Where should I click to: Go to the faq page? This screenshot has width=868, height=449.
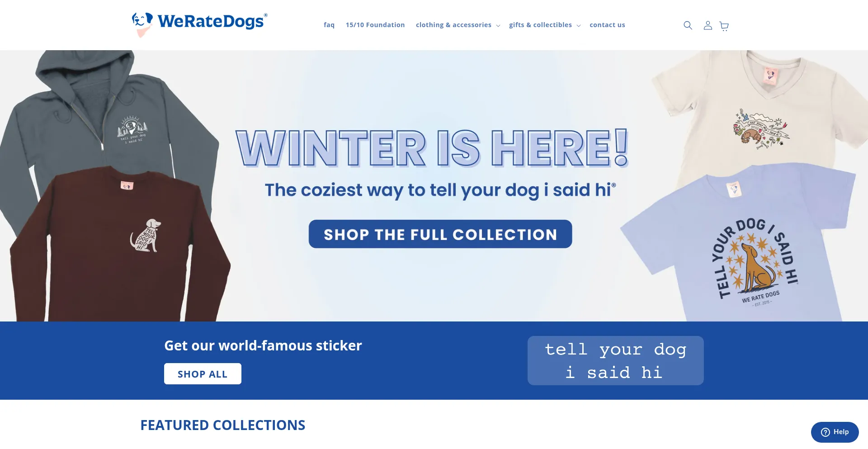(329, 25)
